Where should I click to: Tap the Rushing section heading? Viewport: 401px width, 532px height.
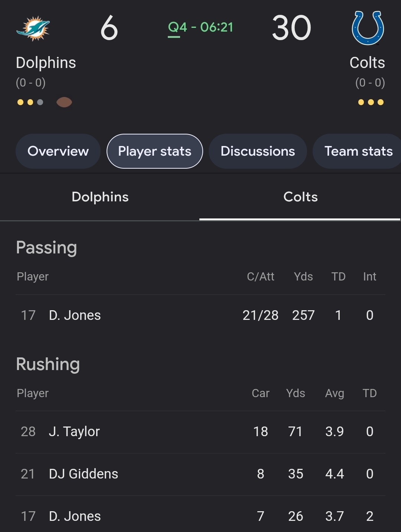[x=48, y=364]
